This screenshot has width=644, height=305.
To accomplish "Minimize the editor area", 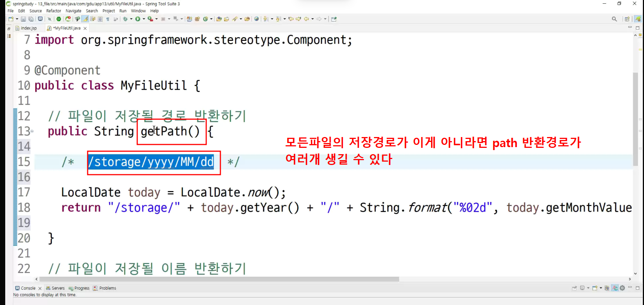I will [630, 27].
